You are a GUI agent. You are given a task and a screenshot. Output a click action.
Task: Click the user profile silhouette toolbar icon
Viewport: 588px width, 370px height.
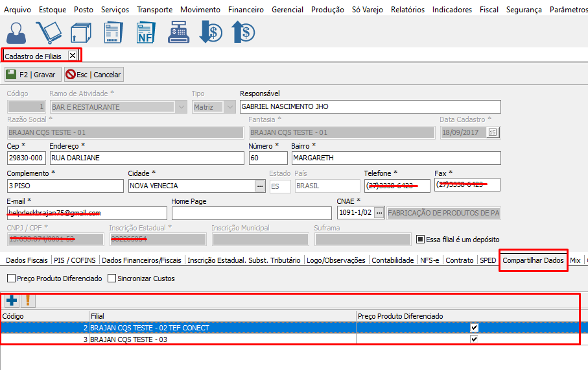tap(18, 32)
